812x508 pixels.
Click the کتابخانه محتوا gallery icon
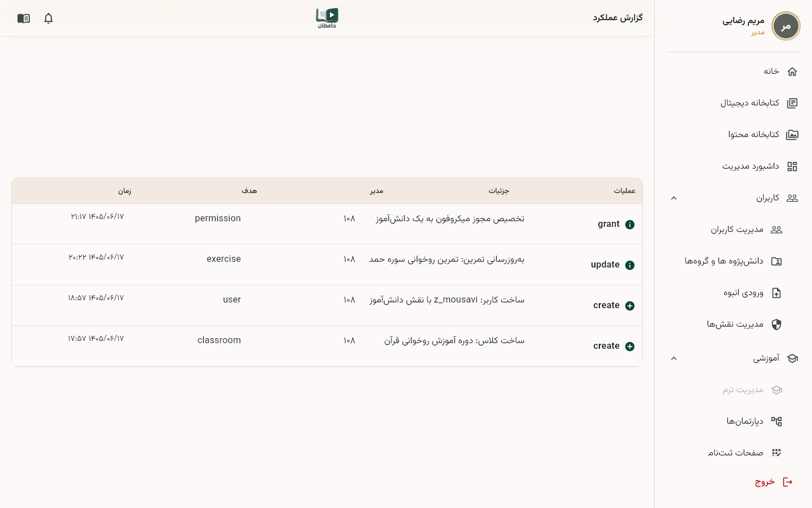pos(792,134)
